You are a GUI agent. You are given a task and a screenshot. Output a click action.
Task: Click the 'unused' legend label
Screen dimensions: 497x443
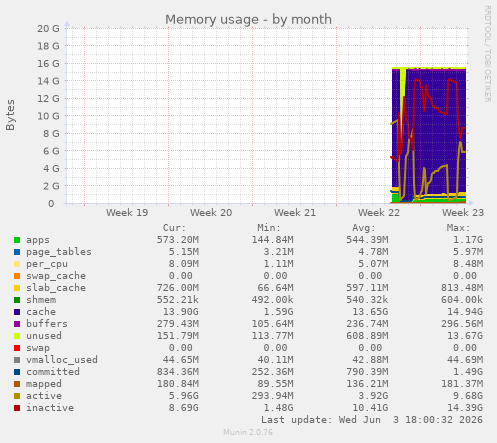tap(44, 336)
